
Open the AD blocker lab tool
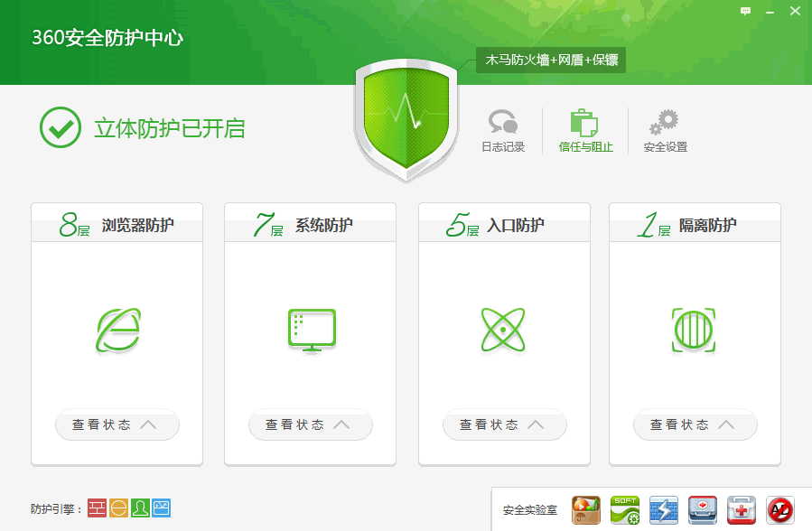click(780, 510)
